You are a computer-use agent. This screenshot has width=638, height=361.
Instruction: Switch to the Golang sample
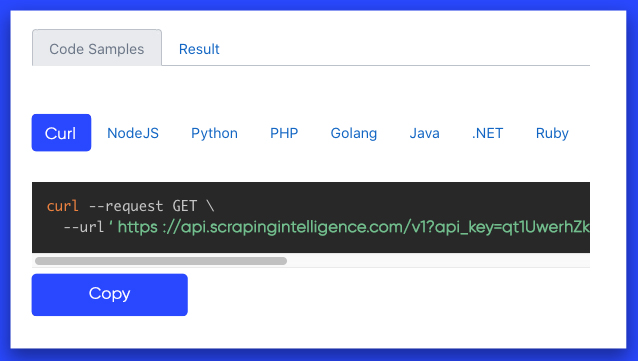pyautogui.click(x=354, y=133)
